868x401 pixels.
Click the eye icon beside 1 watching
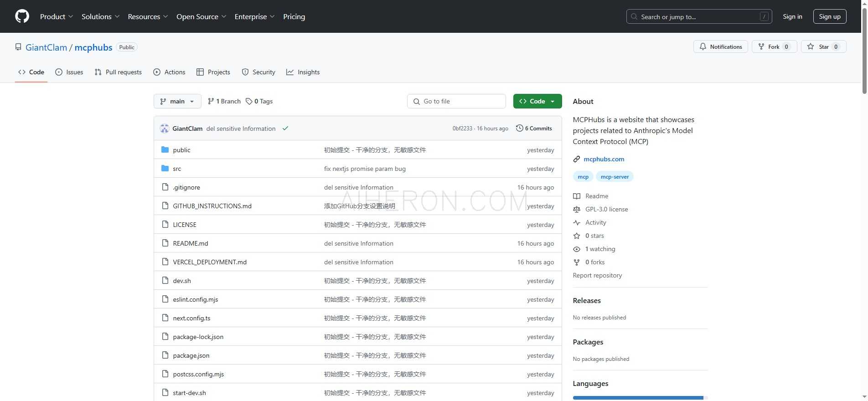tap(577, 249)
